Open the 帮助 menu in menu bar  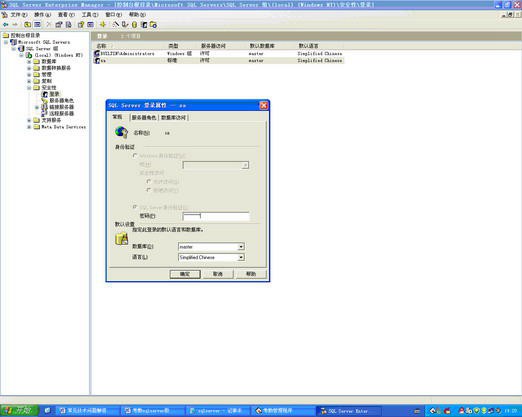137,15
